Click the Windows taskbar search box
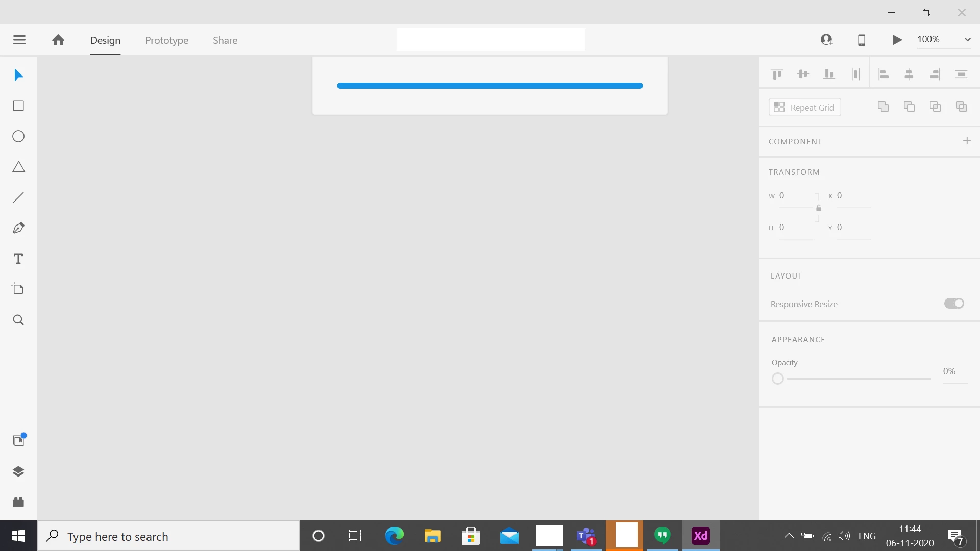The width and height of the screenshot is (980, 551). (x=168, y=536)
